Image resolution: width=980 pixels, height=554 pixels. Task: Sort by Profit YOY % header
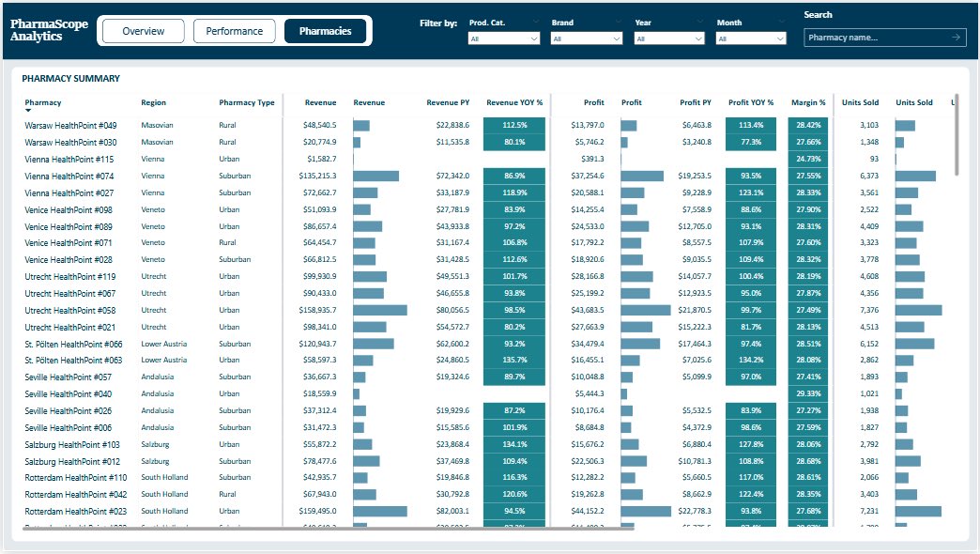click(x=751, y=102)
